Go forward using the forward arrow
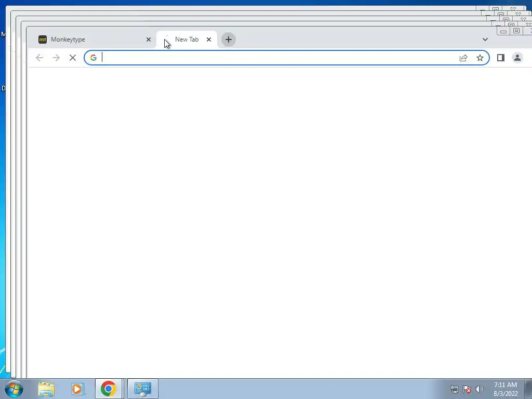532x399 pixels. [x=56, y=58]
